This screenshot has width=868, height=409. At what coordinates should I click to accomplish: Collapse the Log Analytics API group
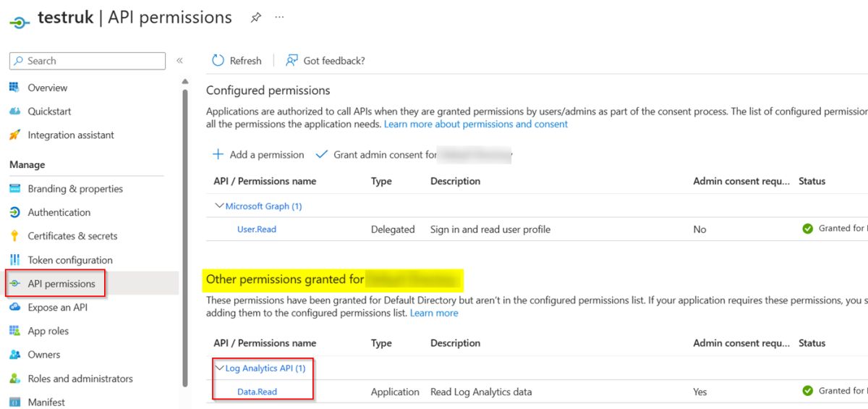(x=219, y=368)
